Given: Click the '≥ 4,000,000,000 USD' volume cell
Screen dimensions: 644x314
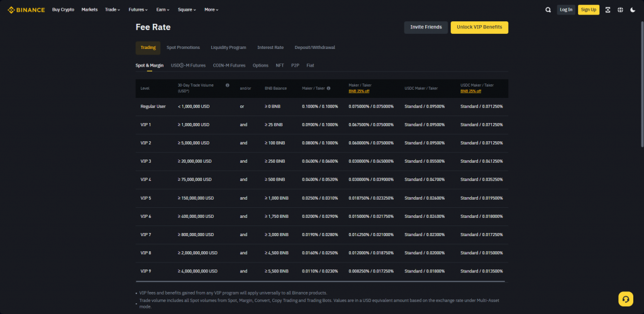Looking at the screenshot, I should tap(197, 271).
